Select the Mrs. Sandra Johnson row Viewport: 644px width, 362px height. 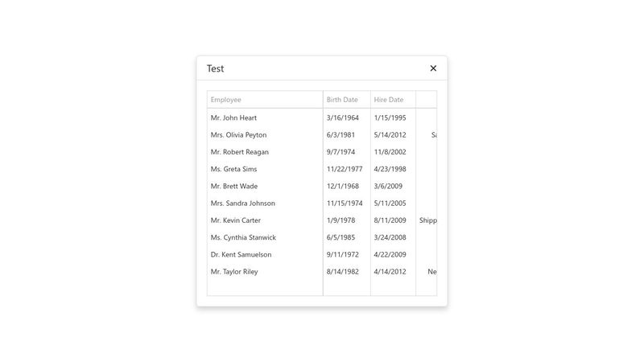[322, 204]
